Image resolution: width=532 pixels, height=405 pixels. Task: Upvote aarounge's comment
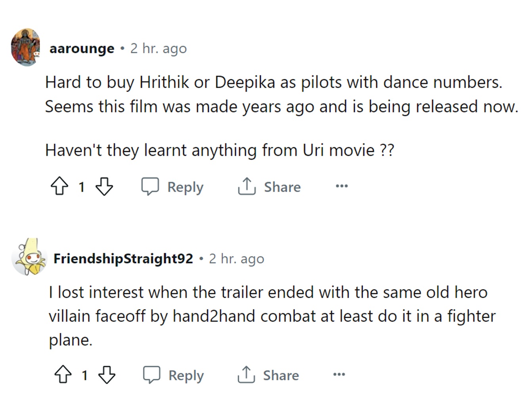[x=59, y=186]
